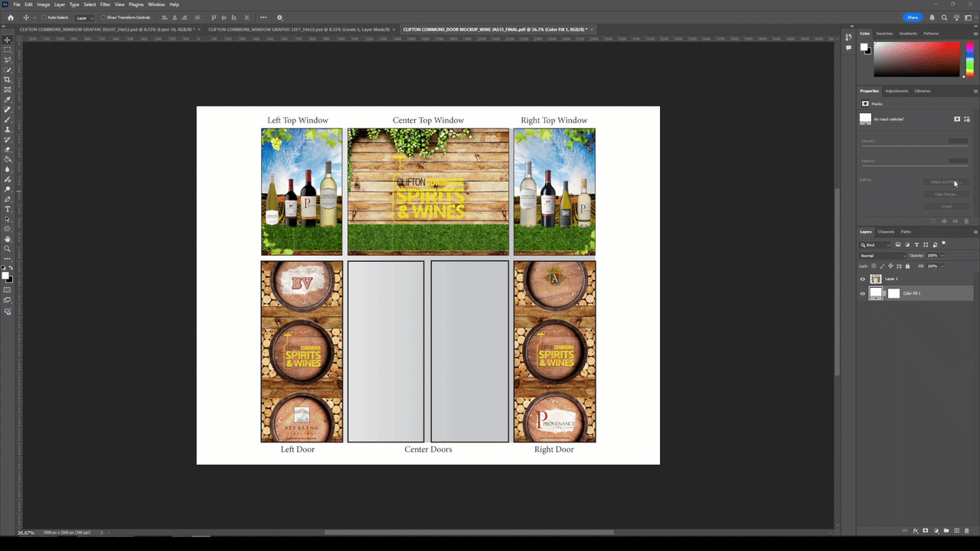Switch to the Channels tab
Screen dimensions: 980x551
tap(886, 232)
